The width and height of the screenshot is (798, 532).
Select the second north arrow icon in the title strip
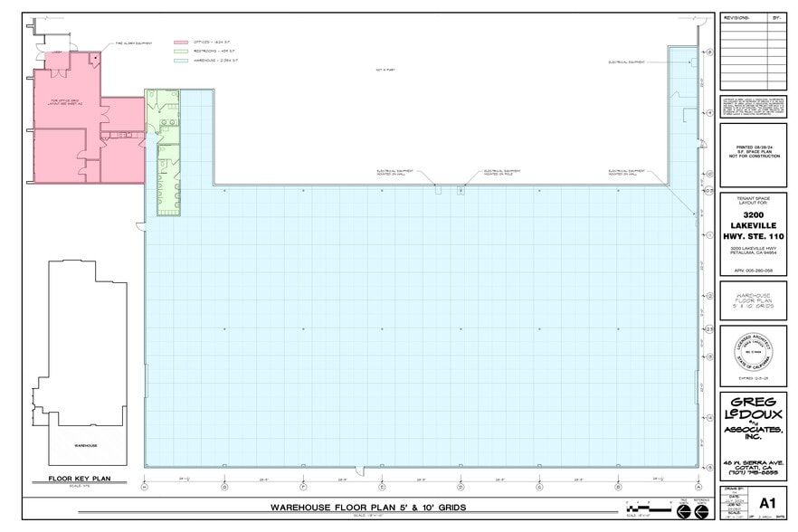pos(701,510)
